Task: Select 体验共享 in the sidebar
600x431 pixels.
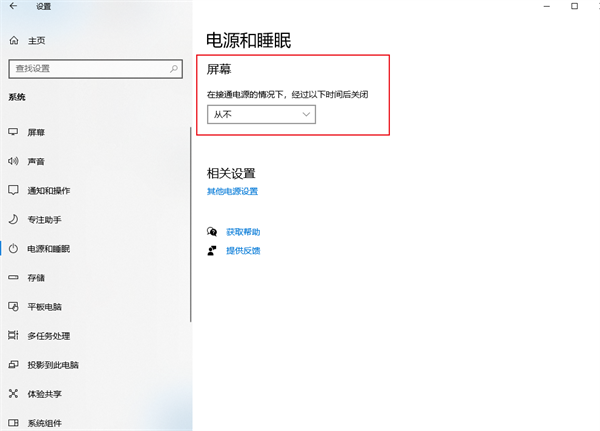Action: [x=44, y=394]
